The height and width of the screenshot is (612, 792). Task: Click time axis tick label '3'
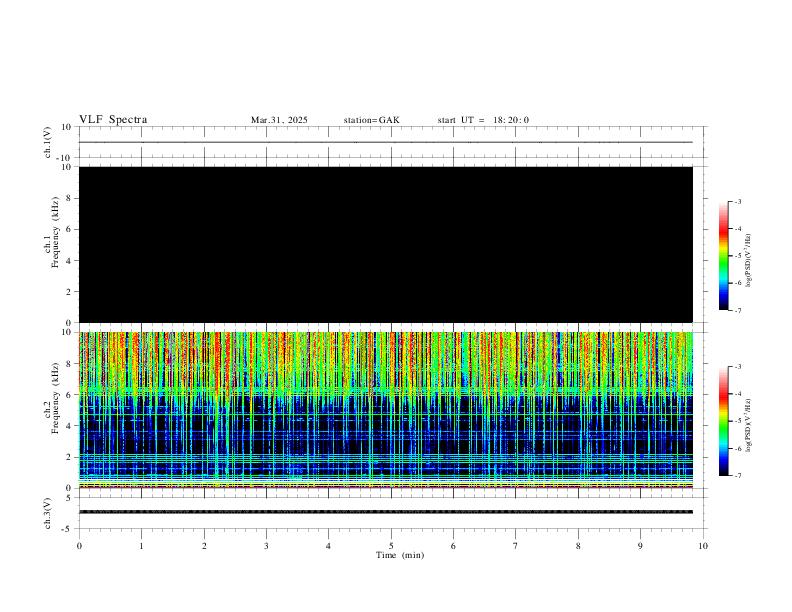(x=266, y=546)
